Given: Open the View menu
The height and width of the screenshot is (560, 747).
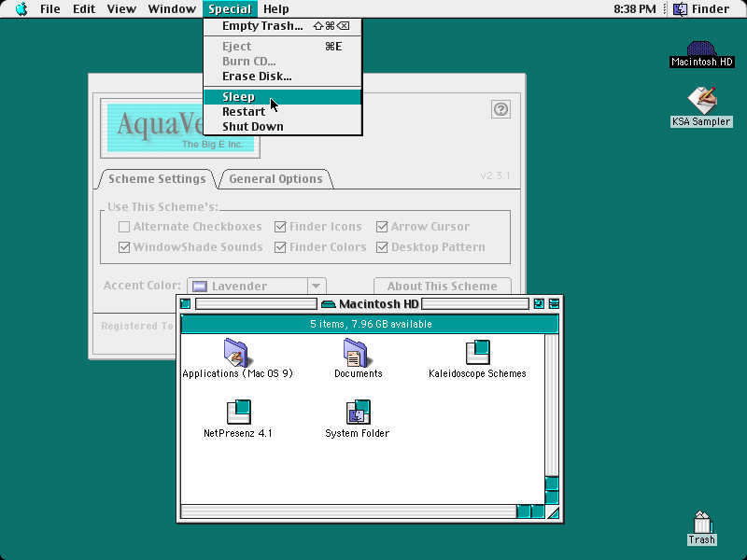Looking at the screenshot, I should tap(121, 9).
